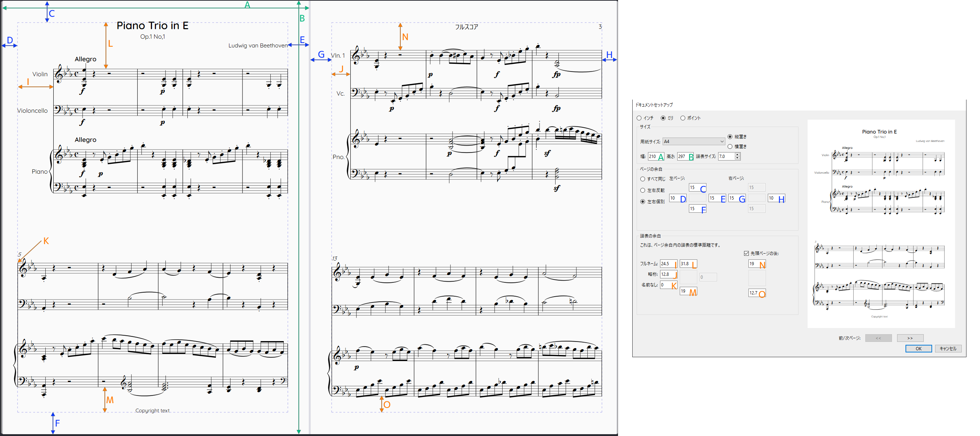The height and width of the screenshot is (436, 980).
Task: Click the フルネーム field showing 24.5
Action: click(668, 264)
